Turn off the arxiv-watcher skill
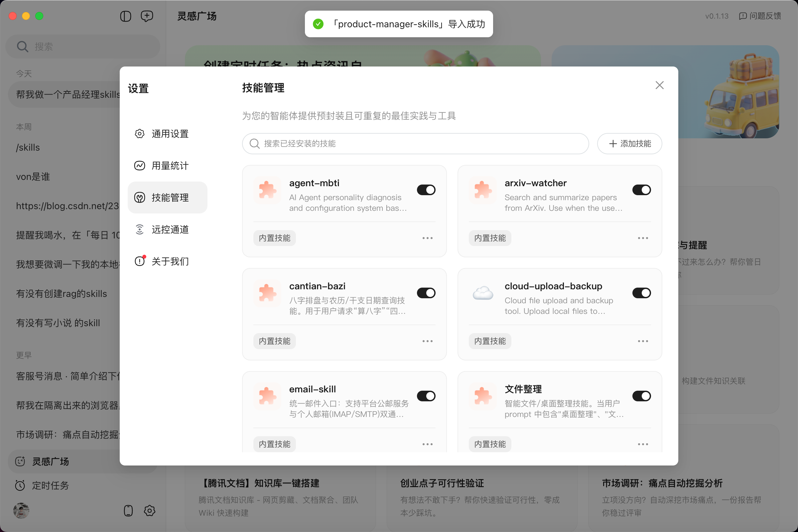 tap(641, 190)
